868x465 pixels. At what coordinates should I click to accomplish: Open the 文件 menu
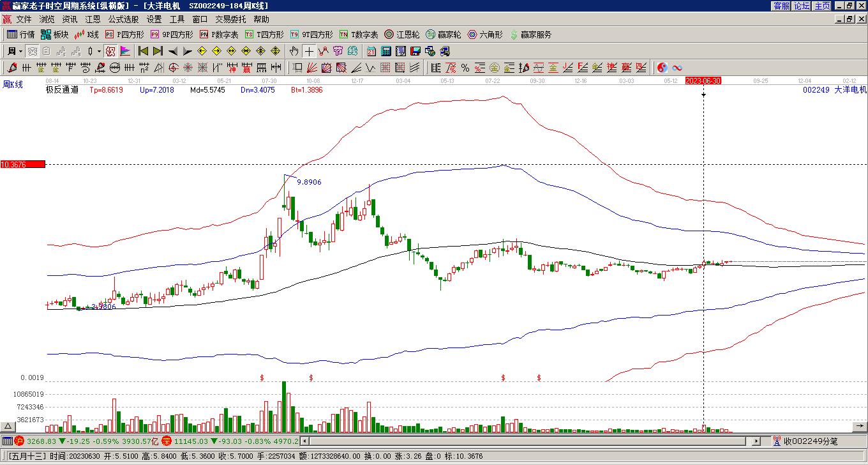24,20
